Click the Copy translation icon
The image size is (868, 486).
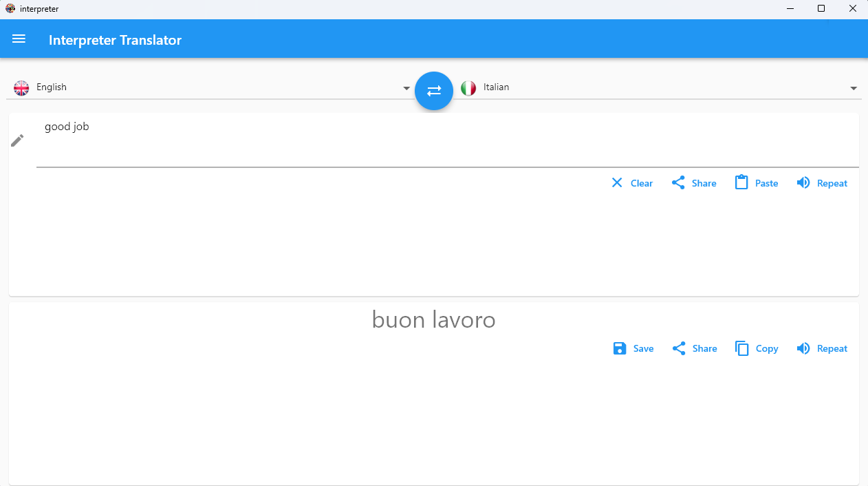tap(741, 348)
